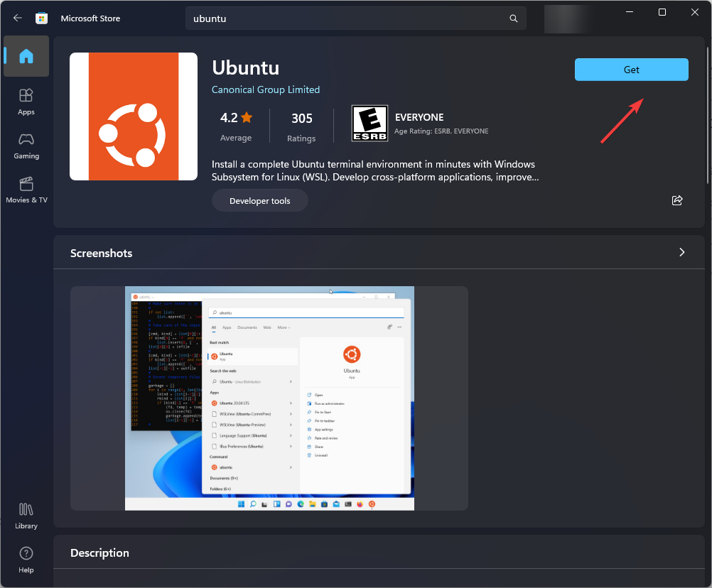Click the Age Rating: ESRB. EVERYONE text

pyautogui.click(x=441, y=131)
